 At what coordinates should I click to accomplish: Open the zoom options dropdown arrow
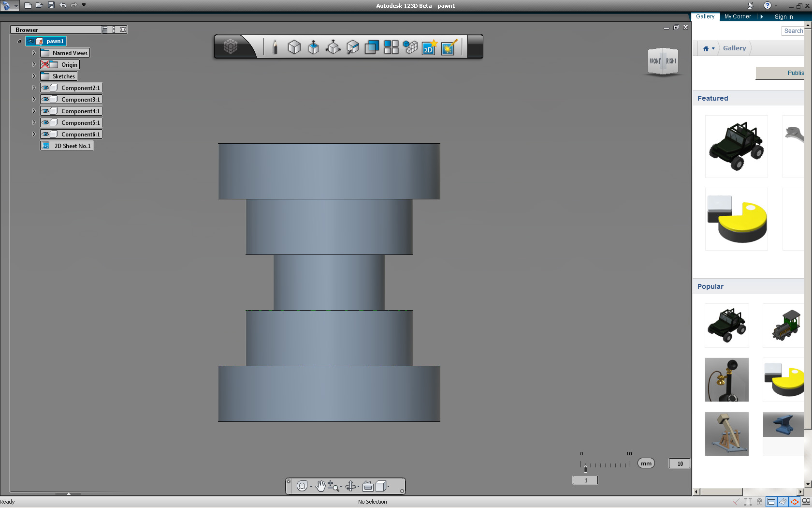point(341,487)
